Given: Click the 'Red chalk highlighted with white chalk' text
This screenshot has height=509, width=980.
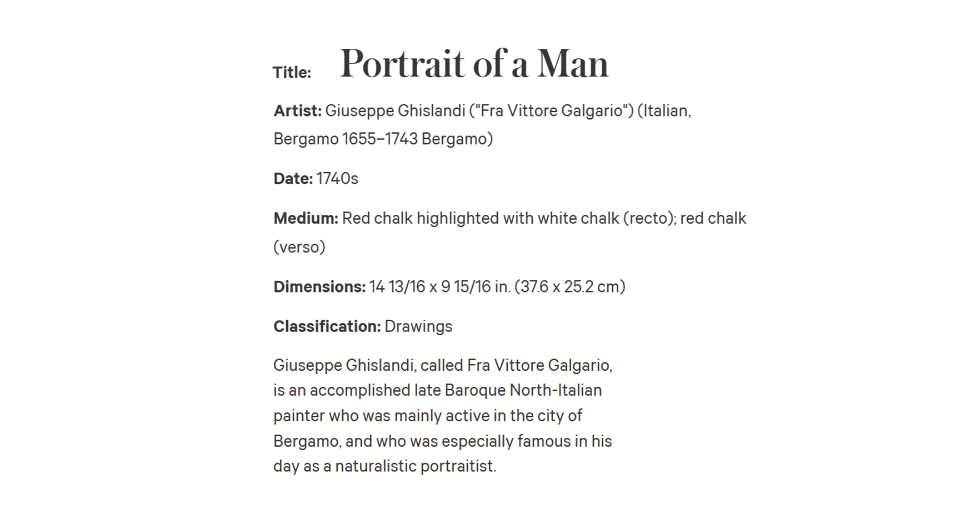Looking at the screenshot, I should click(481, 218).
